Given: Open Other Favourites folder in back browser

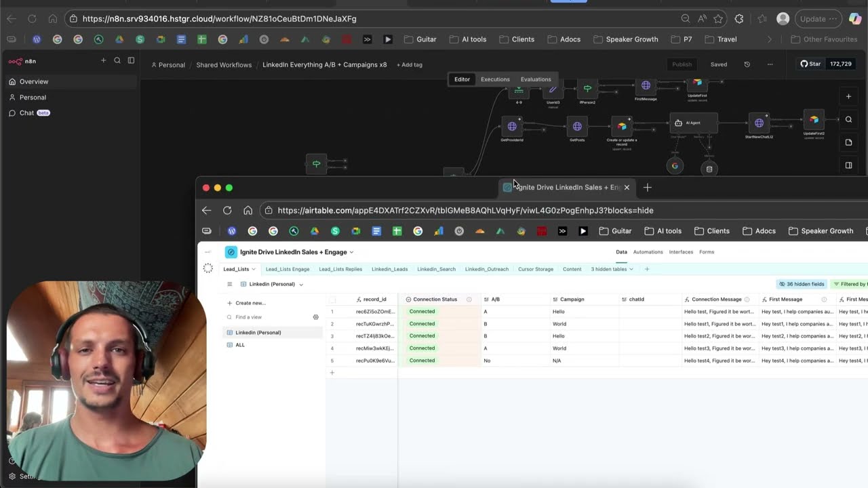Looking at the screenshot, I should click(824, 39).
